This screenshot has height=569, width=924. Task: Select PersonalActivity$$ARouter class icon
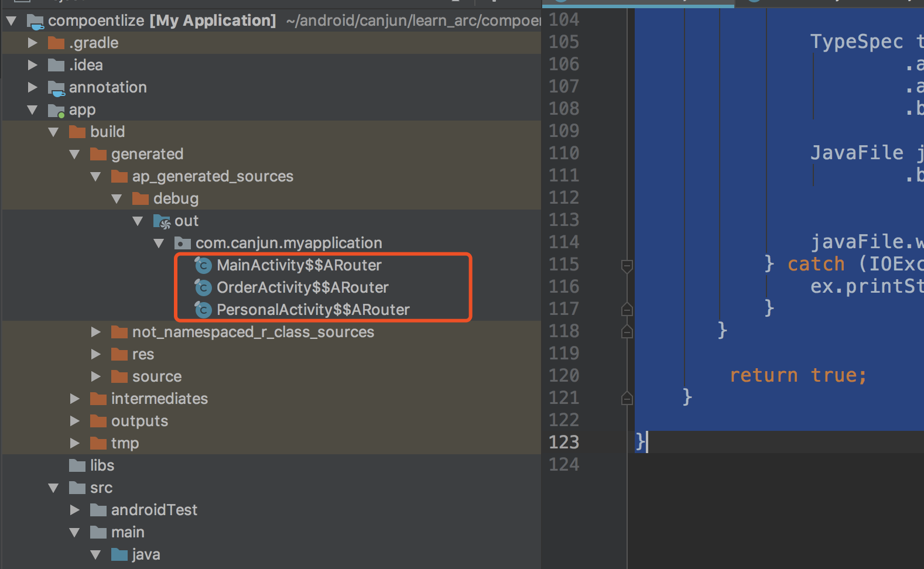click(x=203, y=310)
